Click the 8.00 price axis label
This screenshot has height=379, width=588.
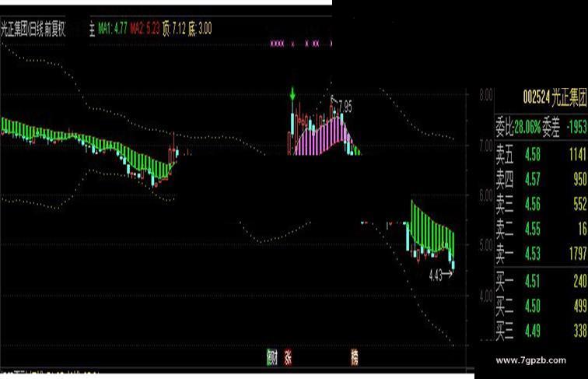[486, 95]
